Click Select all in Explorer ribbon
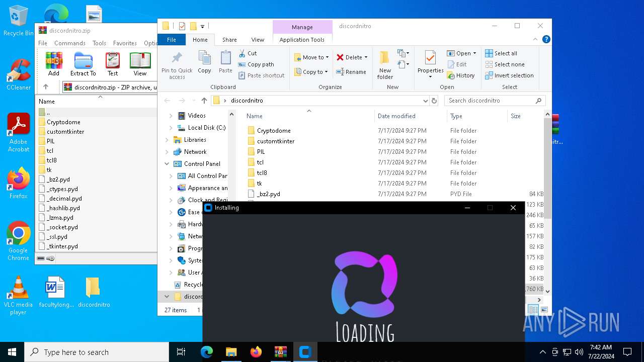This screenshot has height=362, width=644. (501, 53)
